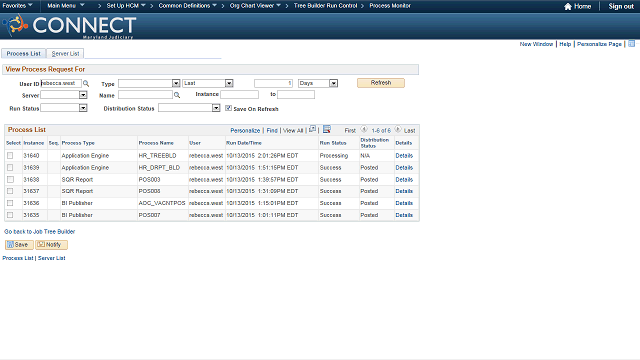Select checkbox for instance 31637
Viewport: 640px width, 360px height.
click(10, 191)
